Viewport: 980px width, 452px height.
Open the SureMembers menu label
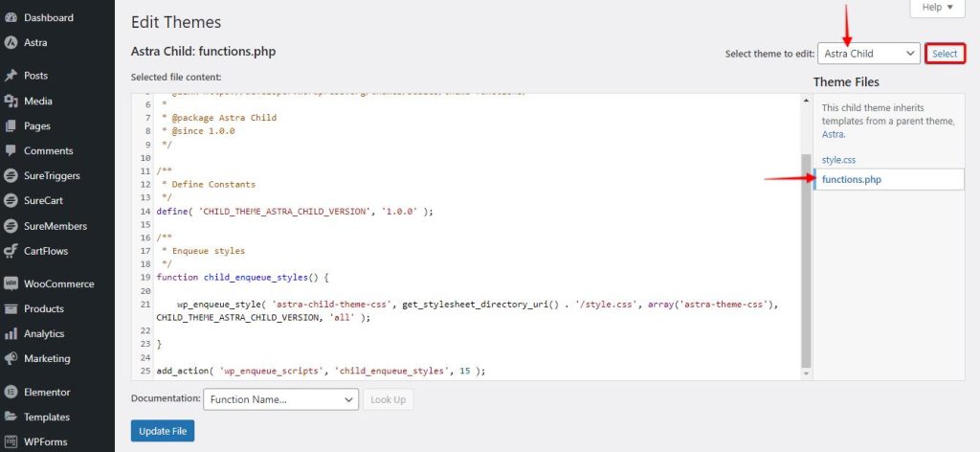pyautogui.click(x=56, y=226)
